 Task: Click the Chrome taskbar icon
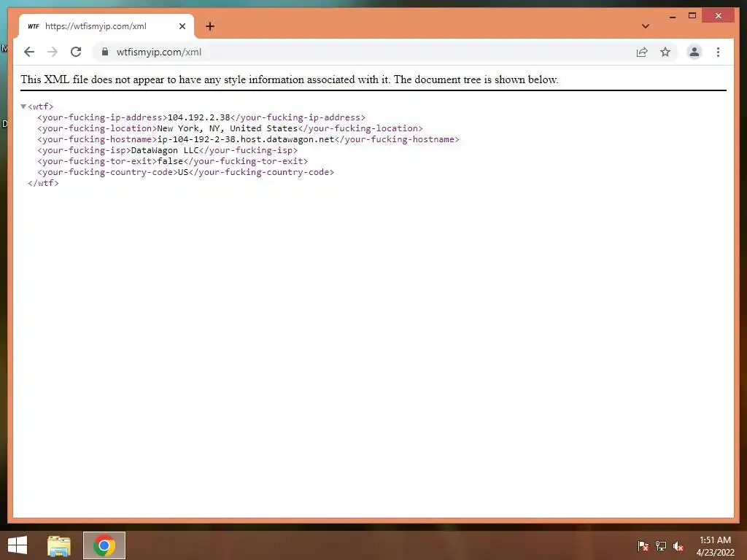click(x=104, y=545)
